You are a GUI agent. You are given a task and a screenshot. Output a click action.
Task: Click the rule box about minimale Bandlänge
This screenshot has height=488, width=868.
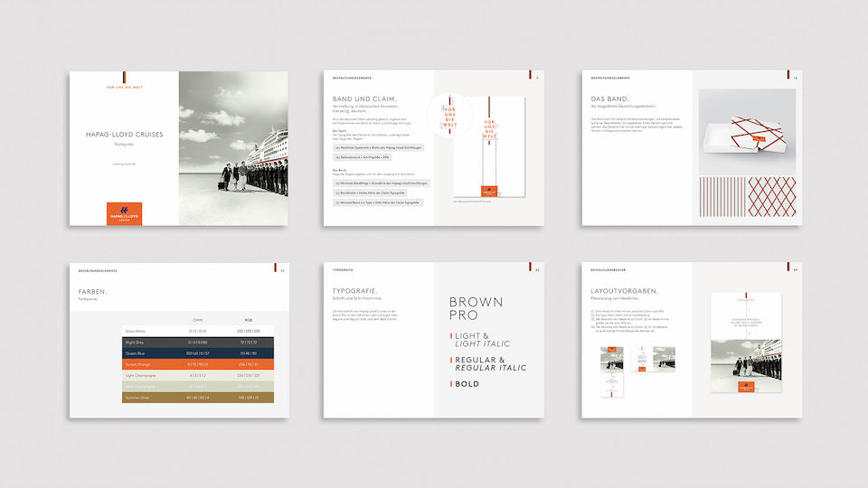tap(381, 183)
